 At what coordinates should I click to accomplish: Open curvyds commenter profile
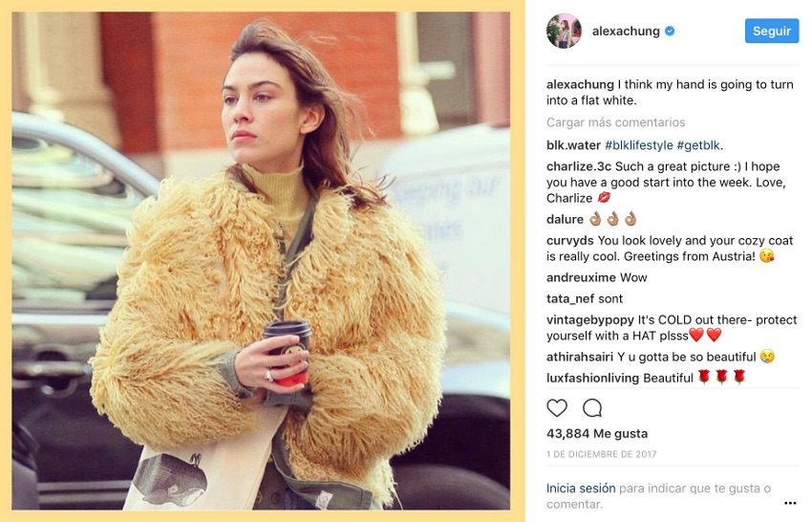pos(569,241)
